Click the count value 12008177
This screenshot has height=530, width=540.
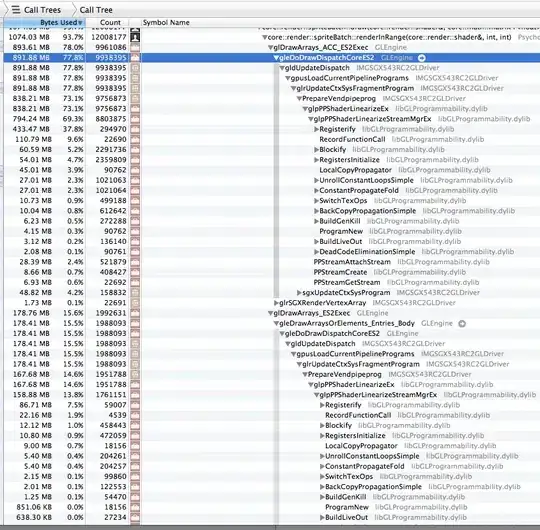point(108,37)
